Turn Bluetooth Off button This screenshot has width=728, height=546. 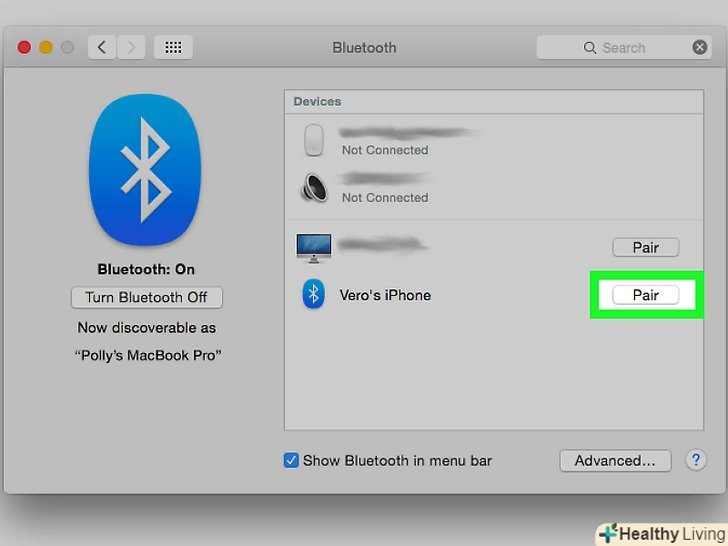pyautogui.click(x=147, y=297)
